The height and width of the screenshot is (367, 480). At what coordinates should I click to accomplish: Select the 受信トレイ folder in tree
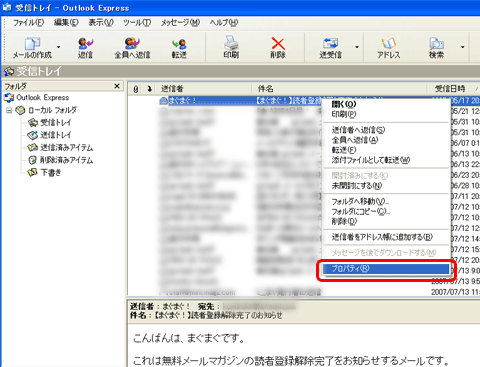point(56,123)
